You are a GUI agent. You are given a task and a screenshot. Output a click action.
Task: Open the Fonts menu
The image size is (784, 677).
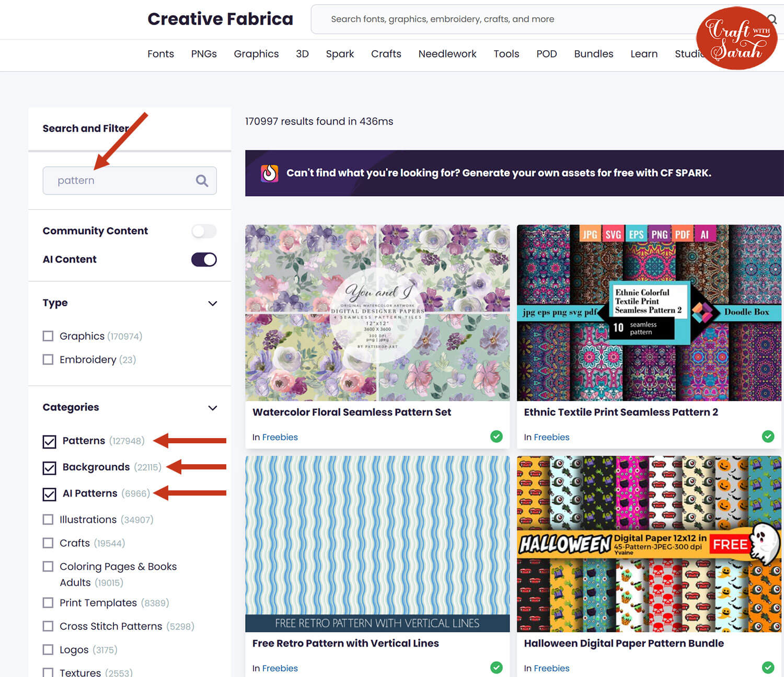click(x=160, y=54)
